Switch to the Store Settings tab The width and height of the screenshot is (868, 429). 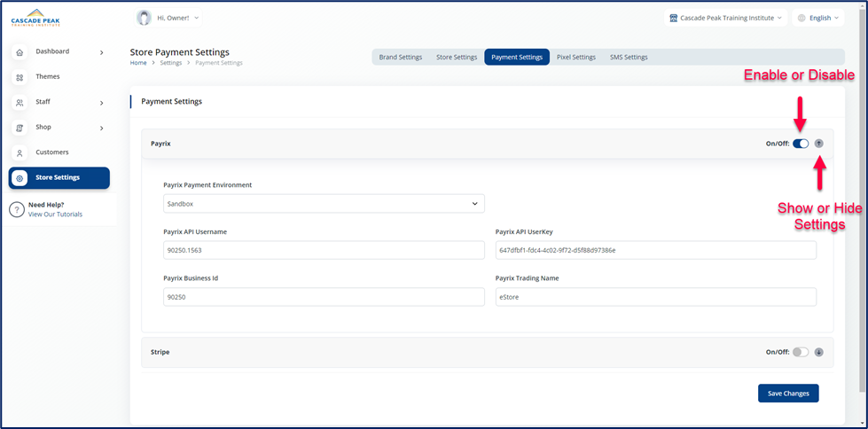pos(456,57)
